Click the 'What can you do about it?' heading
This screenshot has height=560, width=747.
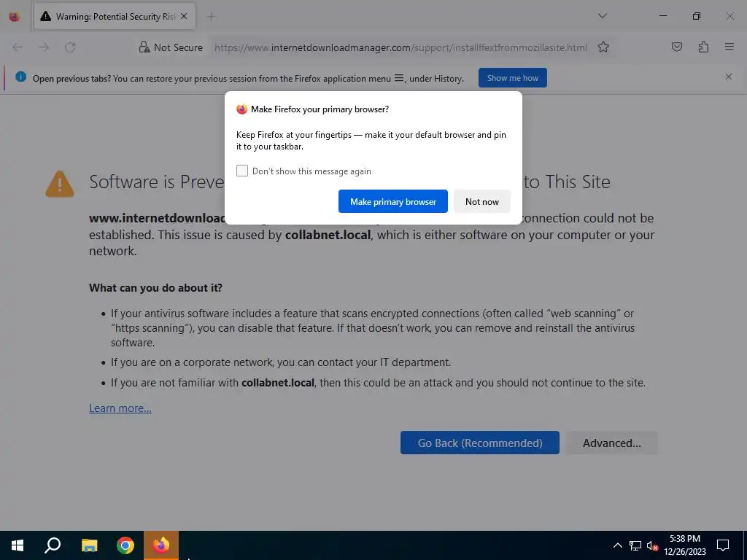(x=155, y=287)
